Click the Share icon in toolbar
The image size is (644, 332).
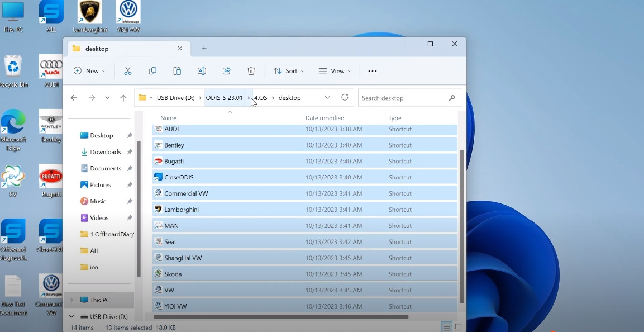[226, 71]
